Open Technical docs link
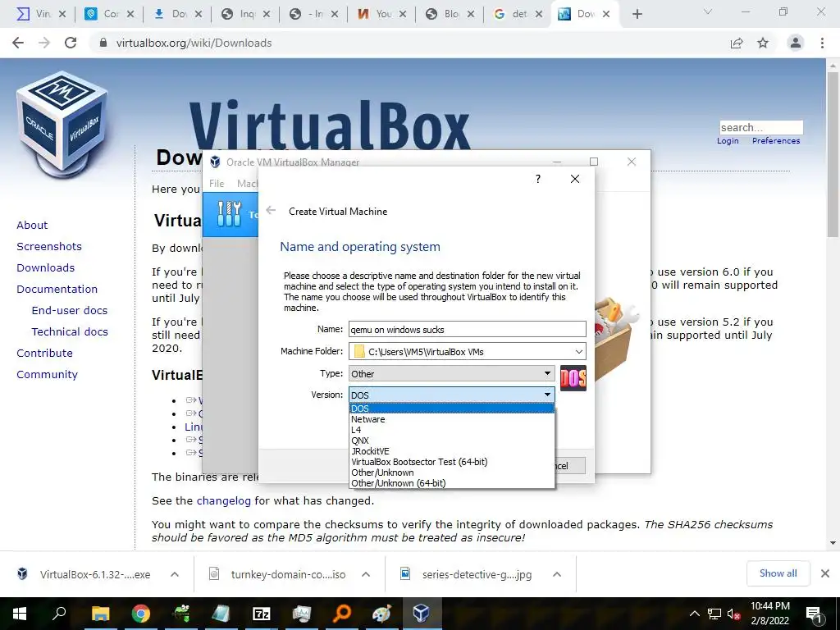 click(70, 331)
